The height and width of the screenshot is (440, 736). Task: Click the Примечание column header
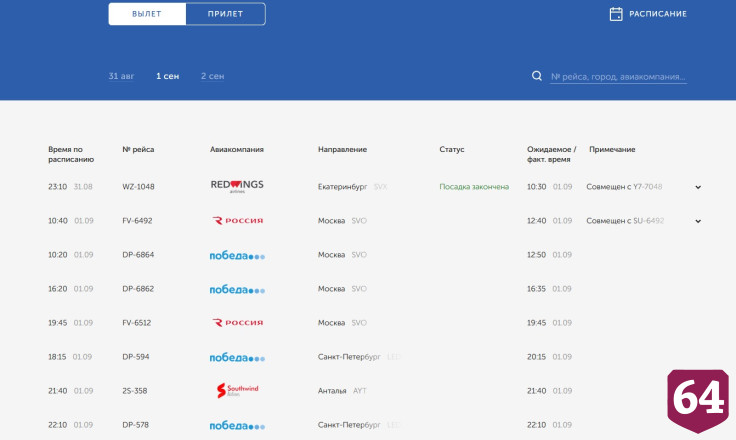coord(612,149)
